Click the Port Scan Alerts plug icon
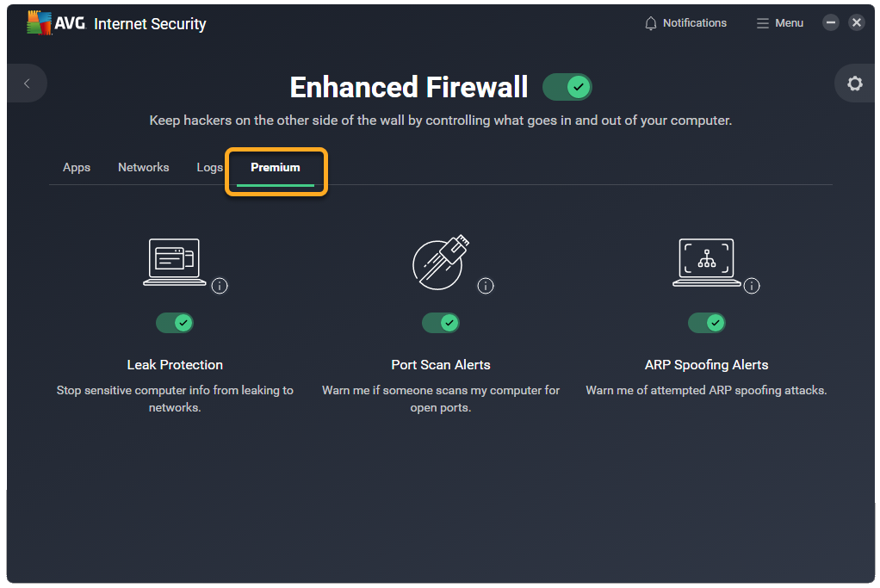The height and width of the screenshot is (588, 880). pyautogui.click(x=441, y=262)
